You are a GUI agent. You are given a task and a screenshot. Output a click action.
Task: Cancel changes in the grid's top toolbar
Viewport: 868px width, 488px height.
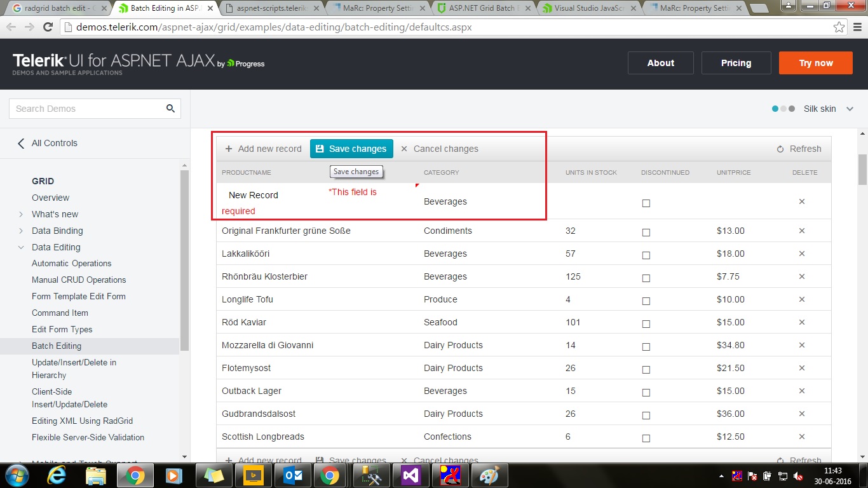click(439, 149)
